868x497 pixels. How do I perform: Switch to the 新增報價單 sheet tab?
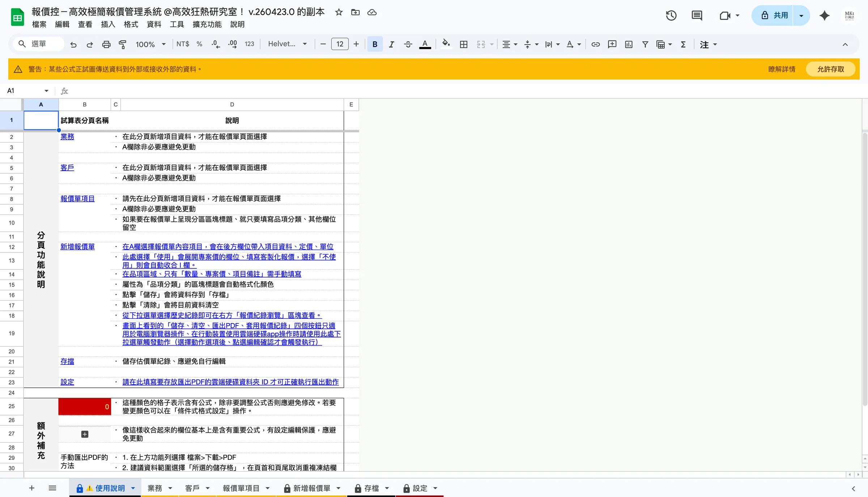311,488
